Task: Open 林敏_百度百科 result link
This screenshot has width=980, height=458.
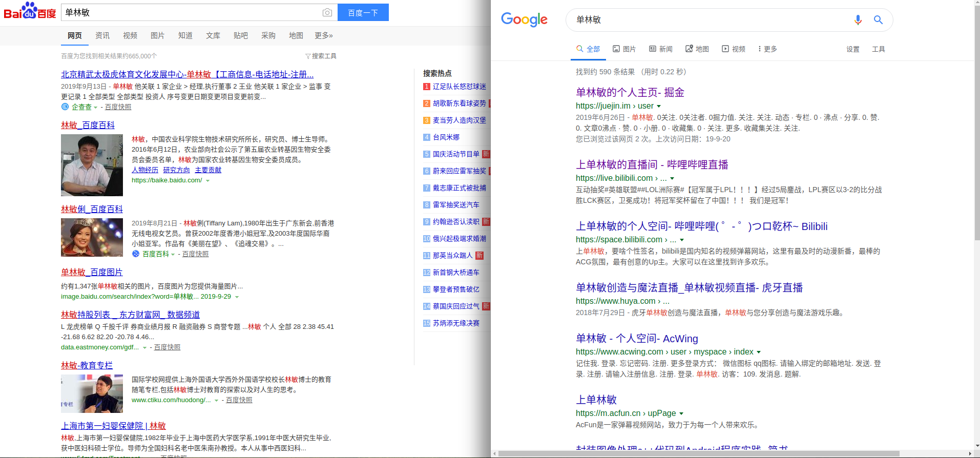Action: click(88, 125)
